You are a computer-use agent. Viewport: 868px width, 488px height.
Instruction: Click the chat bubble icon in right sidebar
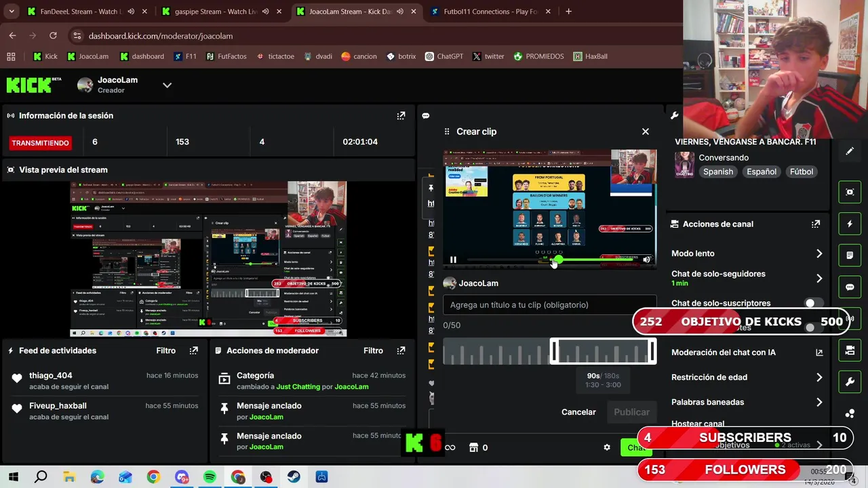[x=850, y=287]
